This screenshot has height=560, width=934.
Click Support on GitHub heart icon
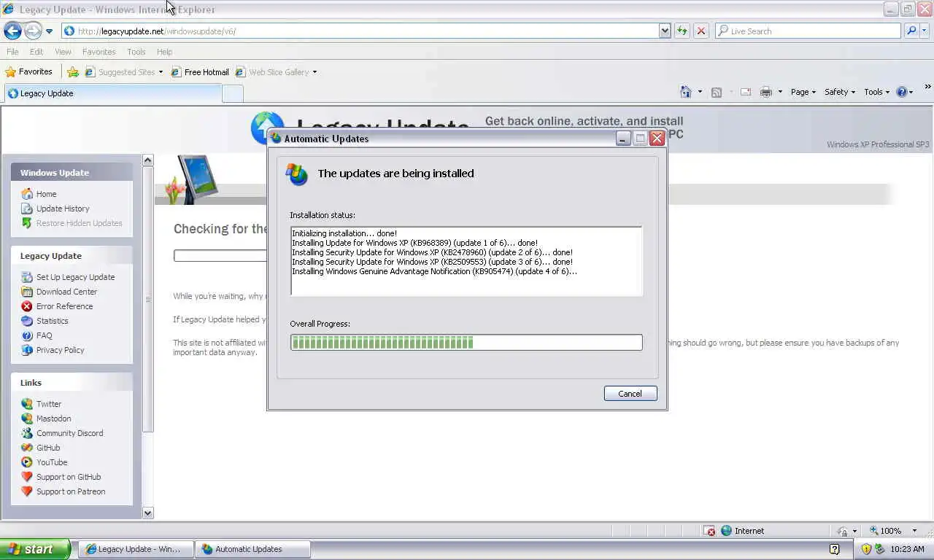(27, 477)
